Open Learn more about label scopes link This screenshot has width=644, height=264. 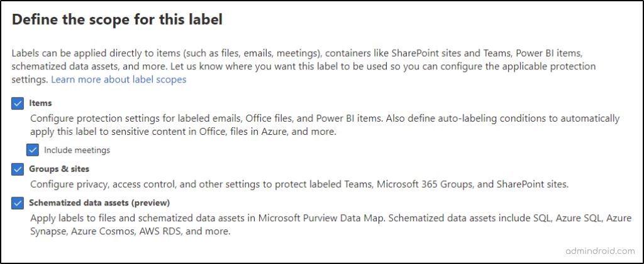tap(119, 79)
